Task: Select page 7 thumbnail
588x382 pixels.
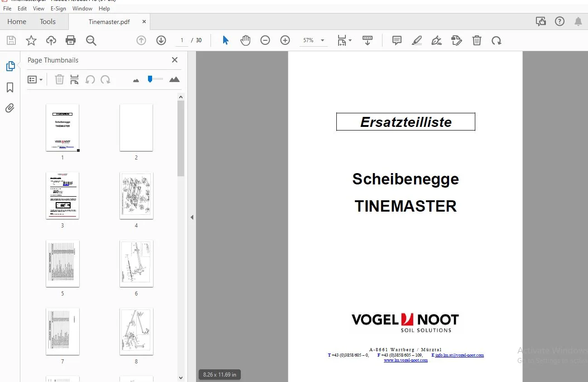Action: (x=62, y=331)
